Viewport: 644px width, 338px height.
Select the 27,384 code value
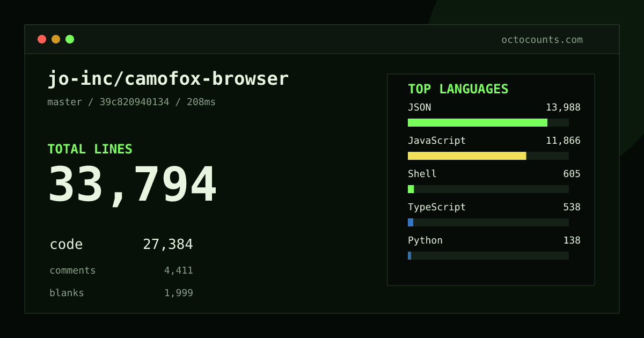point(168,245)
